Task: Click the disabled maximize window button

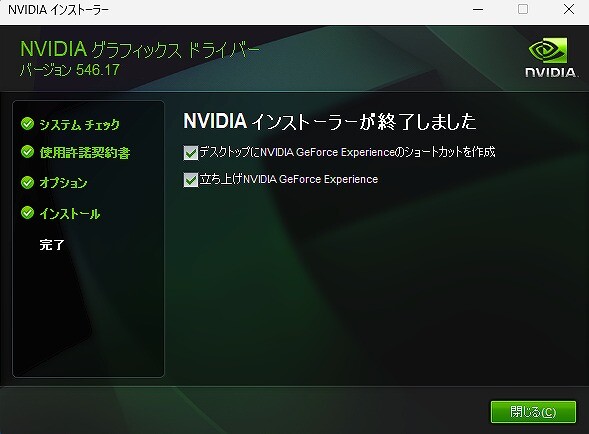Action: pos(523,9)
